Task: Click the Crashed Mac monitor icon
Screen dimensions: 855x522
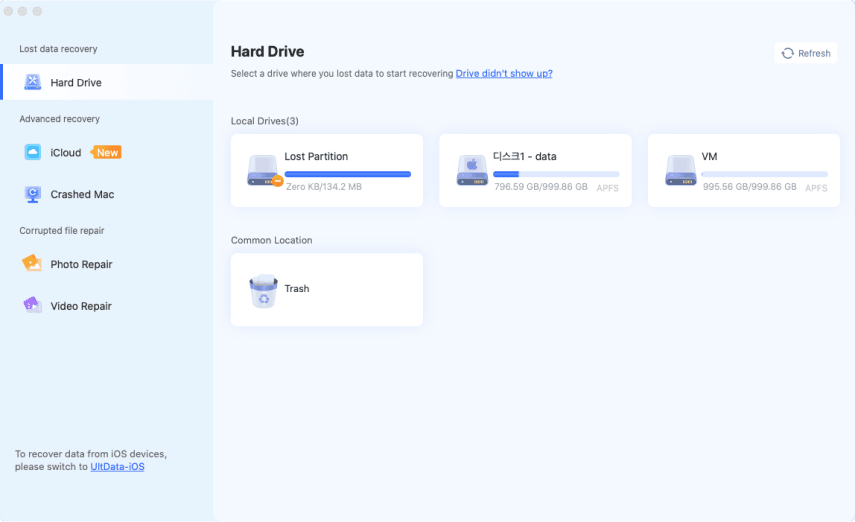Action: tap(33, 194)
